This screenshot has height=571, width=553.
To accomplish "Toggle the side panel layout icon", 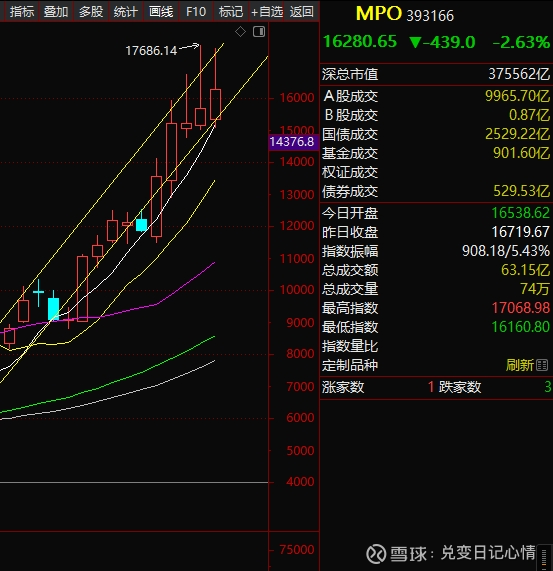I will point(259,32).
